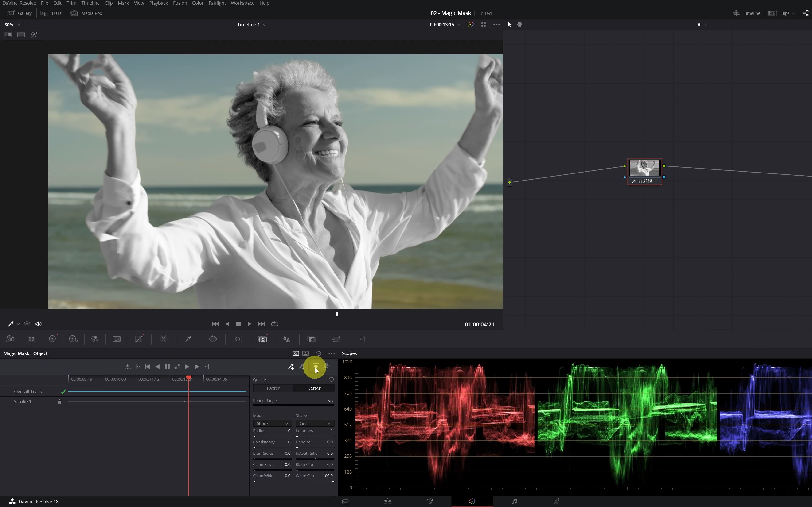Open the Fusion menu

[180, 3]
